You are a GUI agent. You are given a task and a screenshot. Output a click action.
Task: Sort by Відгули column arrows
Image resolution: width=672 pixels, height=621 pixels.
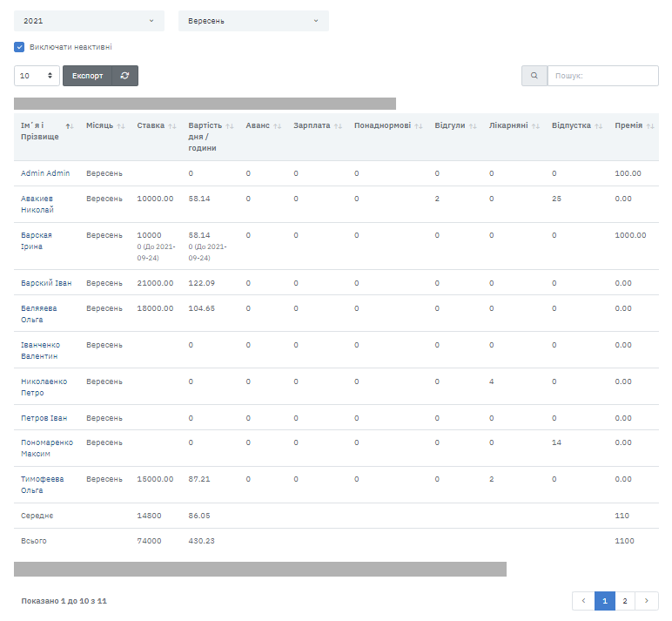pyautogui.click(x=473, y=126)
